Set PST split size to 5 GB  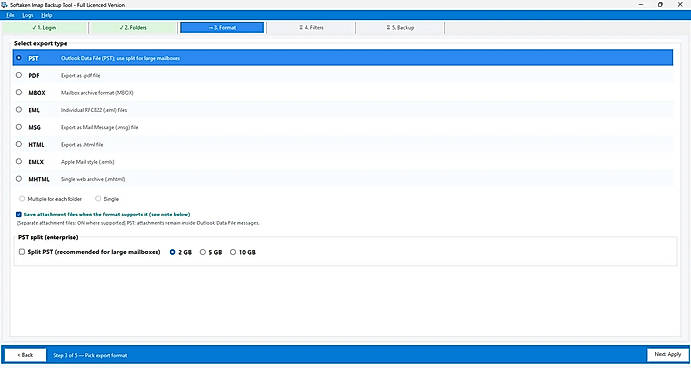click(x=203, y=252)
